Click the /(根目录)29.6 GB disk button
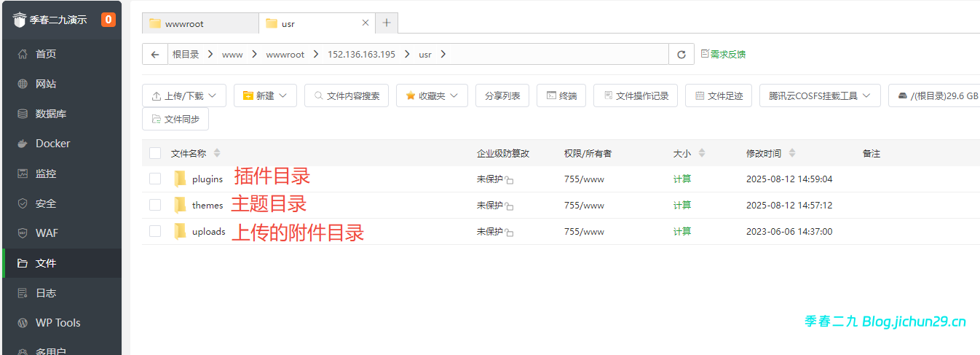The image size is (980, 355). (x=935, y=95)
